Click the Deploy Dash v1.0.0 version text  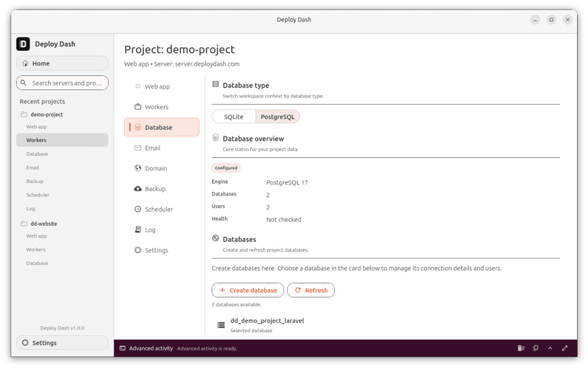pyautogui.click(x=62, y=328)
